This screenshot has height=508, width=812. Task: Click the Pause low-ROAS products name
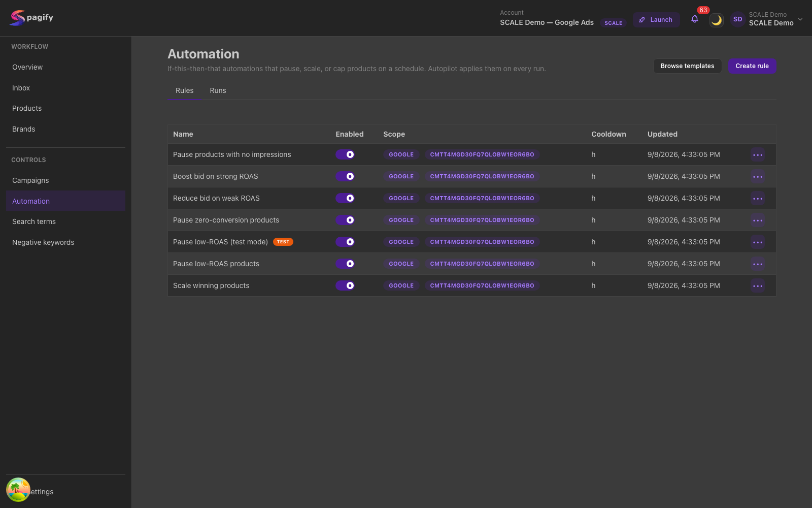tap(216, 264)
